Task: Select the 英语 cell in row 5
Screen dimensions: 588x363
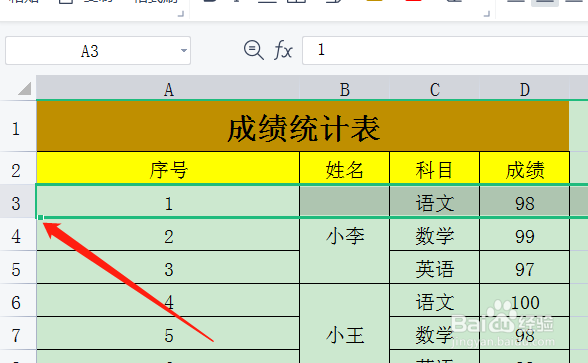Action: point(435,267)
